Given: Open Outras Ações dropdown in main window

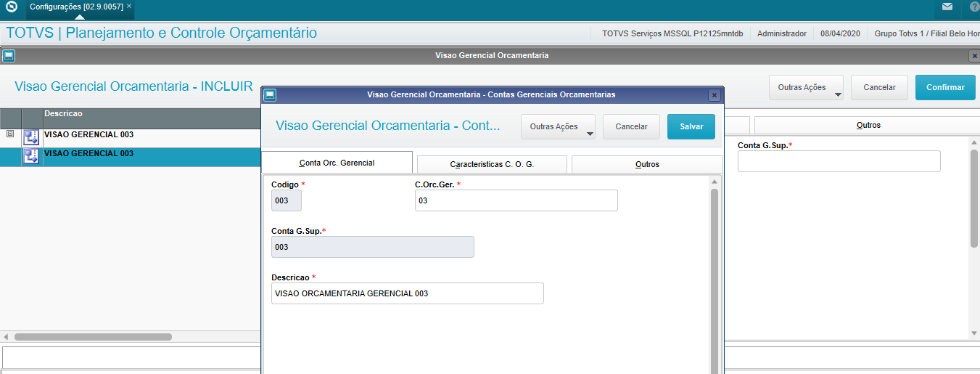Looking at the screenshot, I should (x=807, y=87).
